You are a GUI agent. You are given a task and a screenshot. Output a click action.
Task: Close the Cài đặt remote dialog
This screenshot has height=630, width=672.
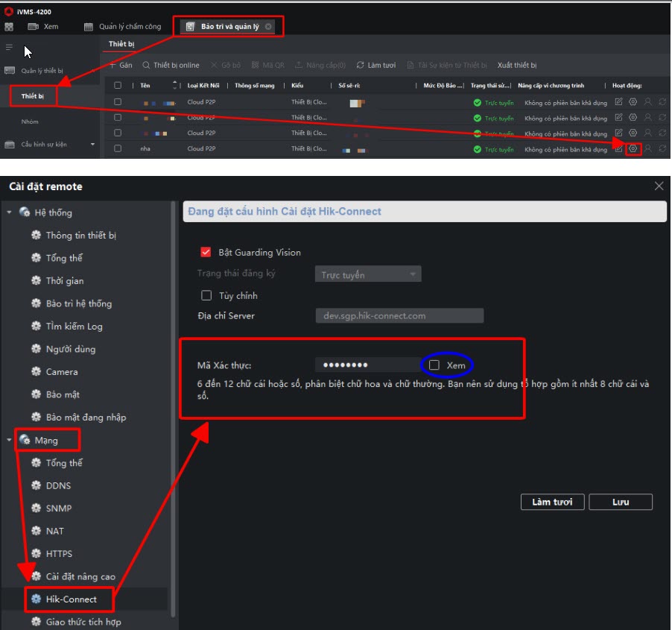click(659, 186)
